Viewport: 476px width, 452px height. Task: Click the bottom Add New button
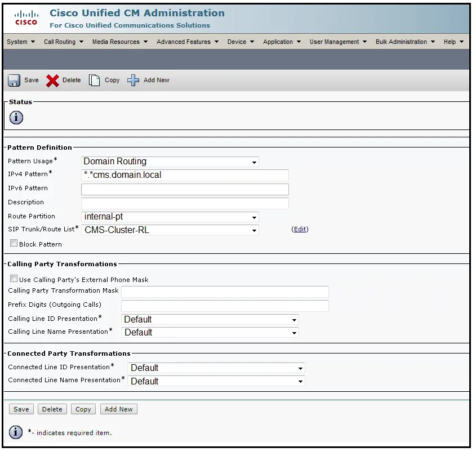pyautogui.click(x=119, y=409)
